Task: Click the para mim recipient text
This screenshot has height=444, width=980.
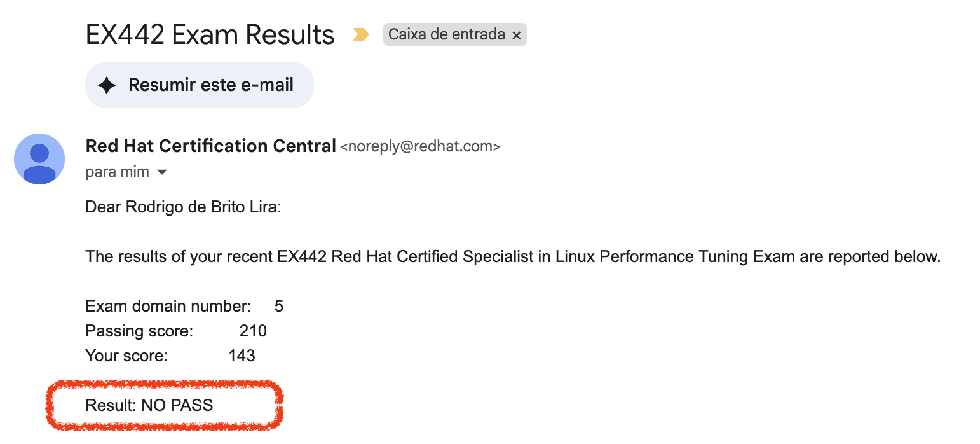Action: pyautogui.click(x=118, y=172)
